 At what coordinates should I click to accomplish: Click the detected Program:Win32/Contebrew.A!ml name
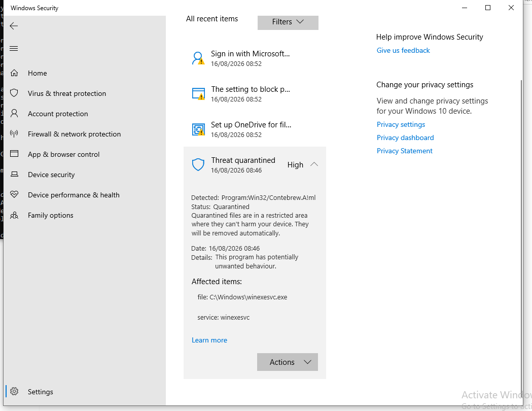click(x=269, y=197)
